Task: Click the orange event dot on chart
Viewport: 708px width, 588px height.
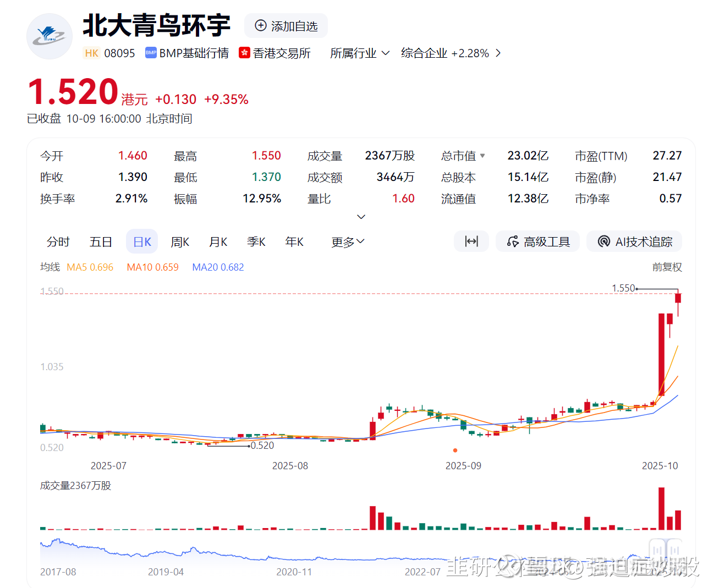Action: pyautogui.click(x=455, y=450)
